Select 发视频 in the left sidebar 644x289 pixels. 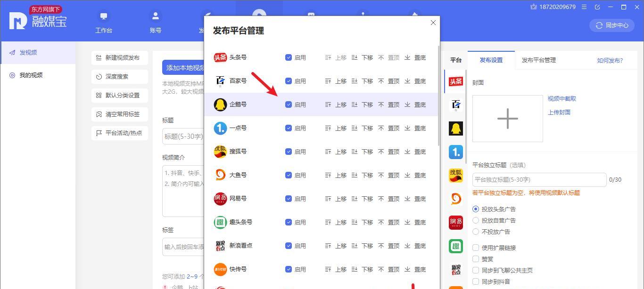coord(38,53)
